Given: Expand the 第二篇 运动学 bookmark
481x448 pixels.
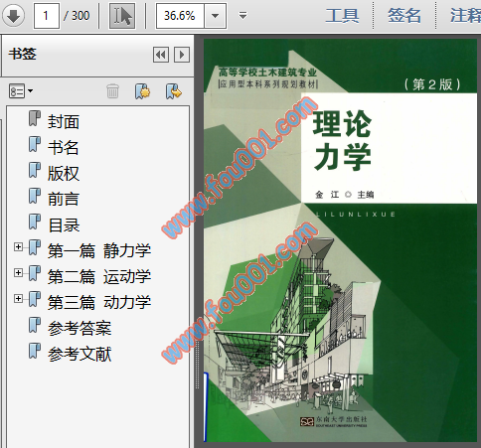Looking at the screenshot, I should click(x=18, y=272).
